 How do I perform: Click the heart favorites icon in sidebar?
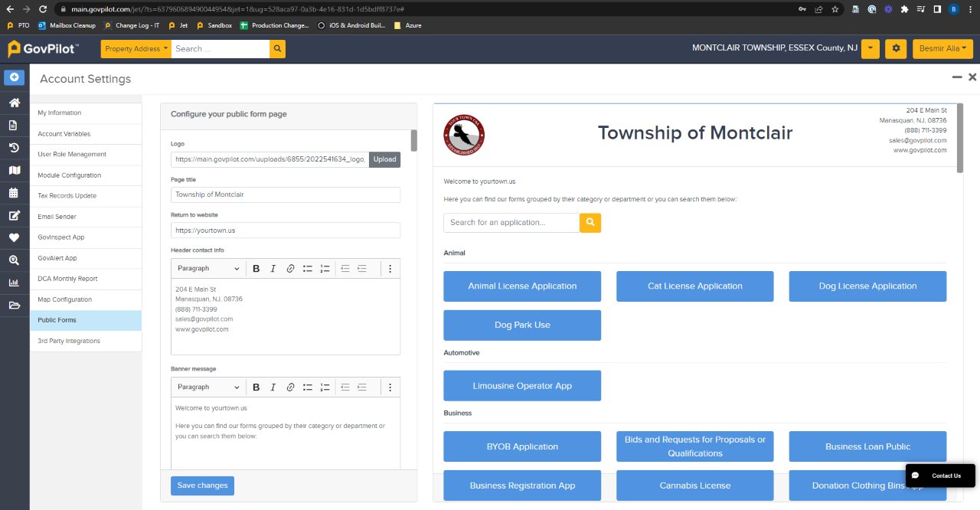(x=14, y=238)
